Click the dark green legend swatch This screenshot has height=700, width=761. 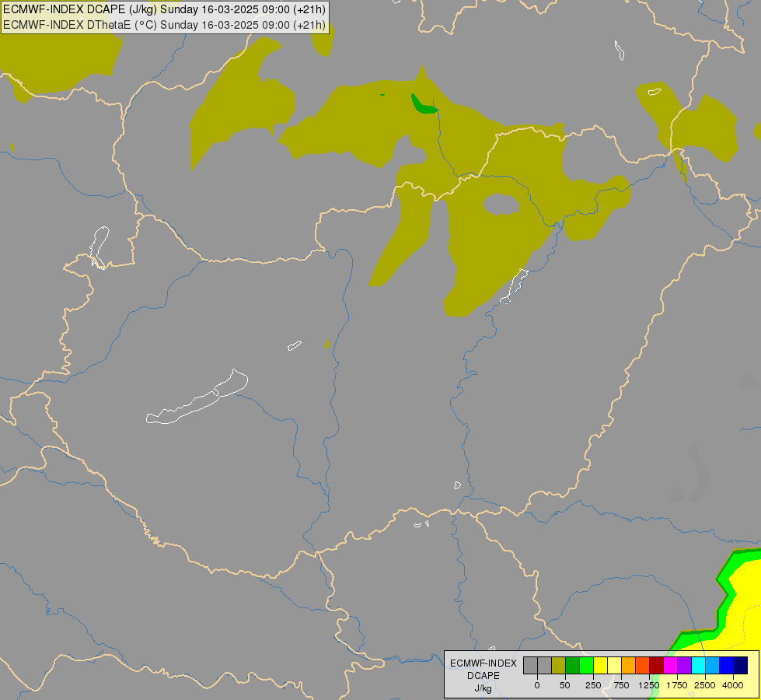tap(572, 666)
